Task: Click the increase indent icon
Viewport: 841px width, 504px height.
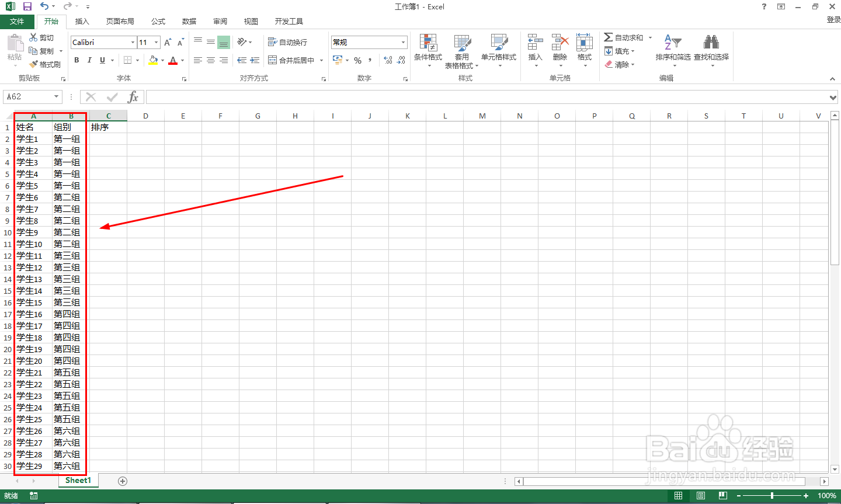Action: (255, 60)
